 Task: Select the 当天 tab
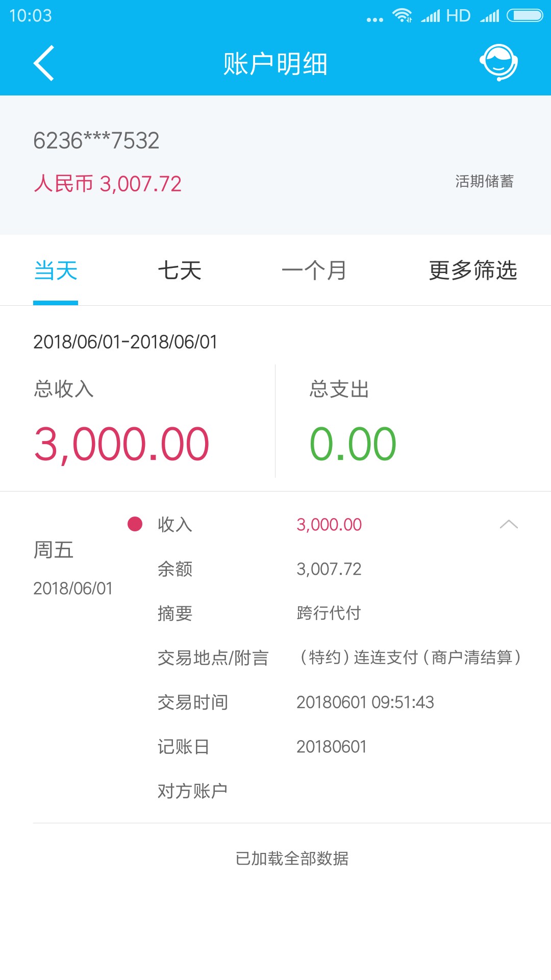56,271
